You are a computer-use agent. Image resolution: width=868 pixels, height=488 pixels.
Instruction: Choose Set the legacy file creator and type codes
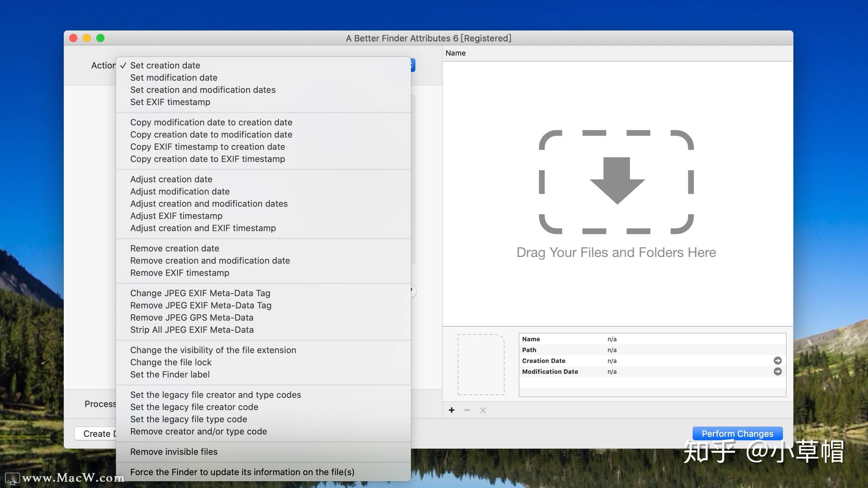coord(263,395)
